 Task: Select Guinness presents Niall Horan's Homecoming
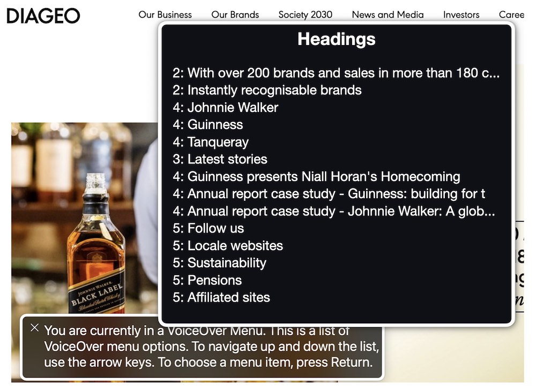click(x=316, y=176)
